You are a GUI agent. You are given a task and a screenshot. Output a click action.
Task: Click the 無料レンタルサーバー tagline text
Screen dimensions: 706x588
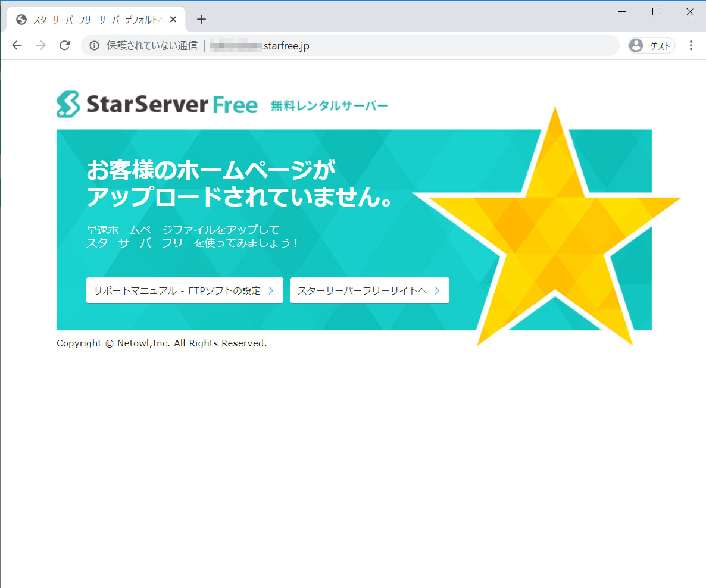click(329, 106)
